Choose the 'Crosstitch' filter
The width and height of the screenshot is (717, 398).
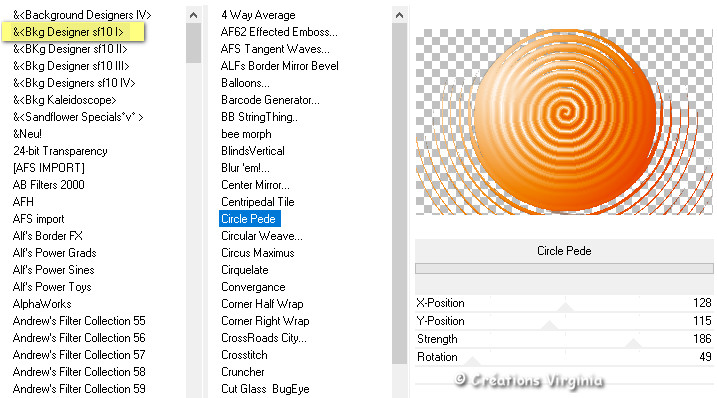244,355
